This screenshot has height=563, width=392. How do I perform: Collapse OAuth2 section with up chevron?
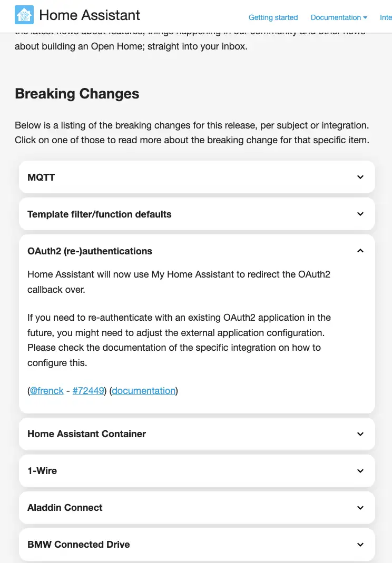coord(360,251)
